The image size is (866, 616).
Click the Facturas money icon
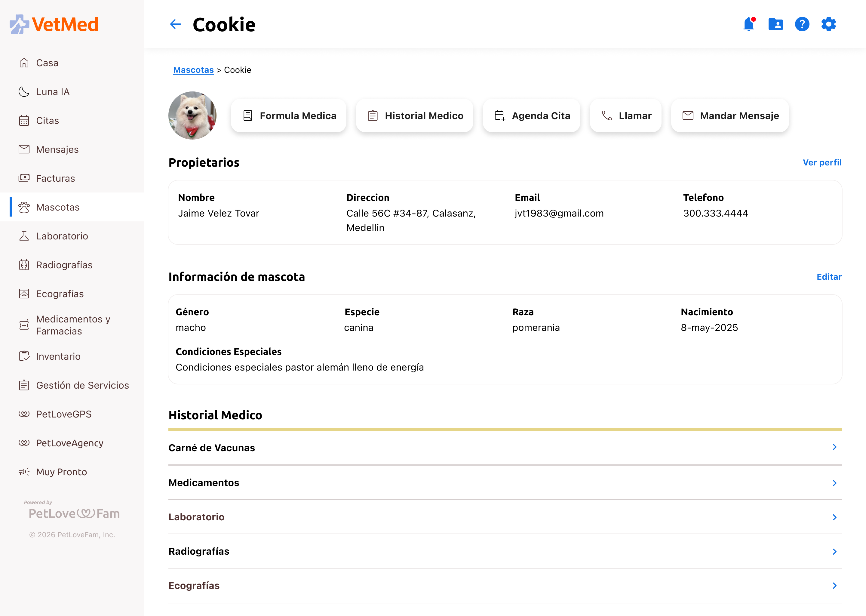[24, 178]
